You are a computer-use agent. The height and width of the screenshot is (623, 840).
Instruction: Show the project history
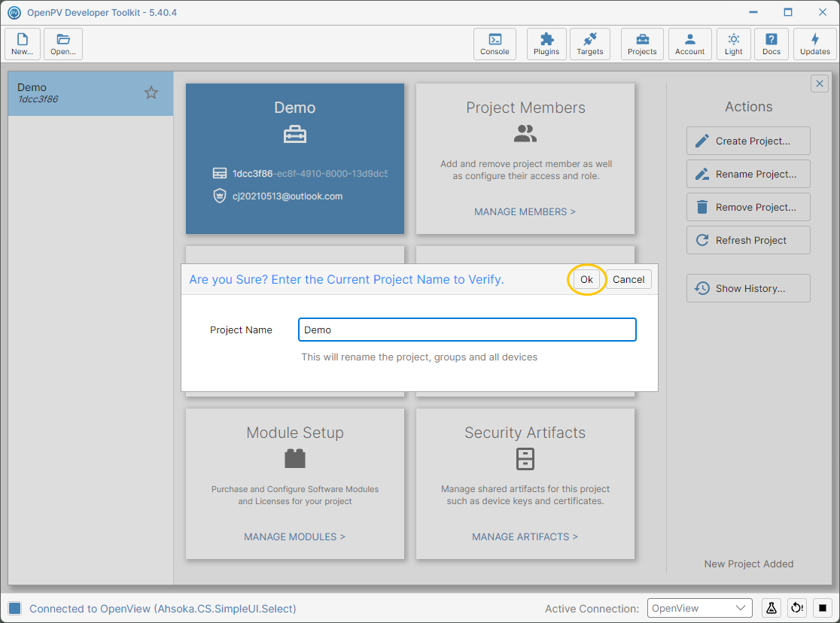pos(748,289)
